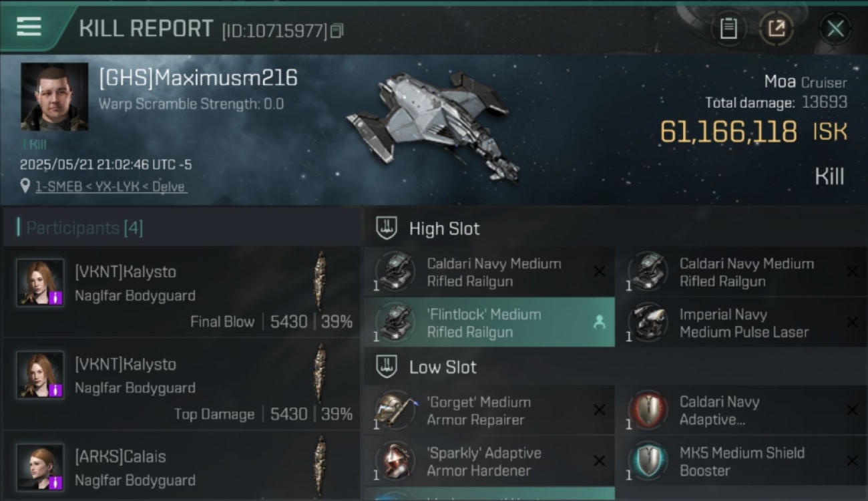The image size is (868, 501).
Task: Close the kill report window
Action: [x=835, y=29]
